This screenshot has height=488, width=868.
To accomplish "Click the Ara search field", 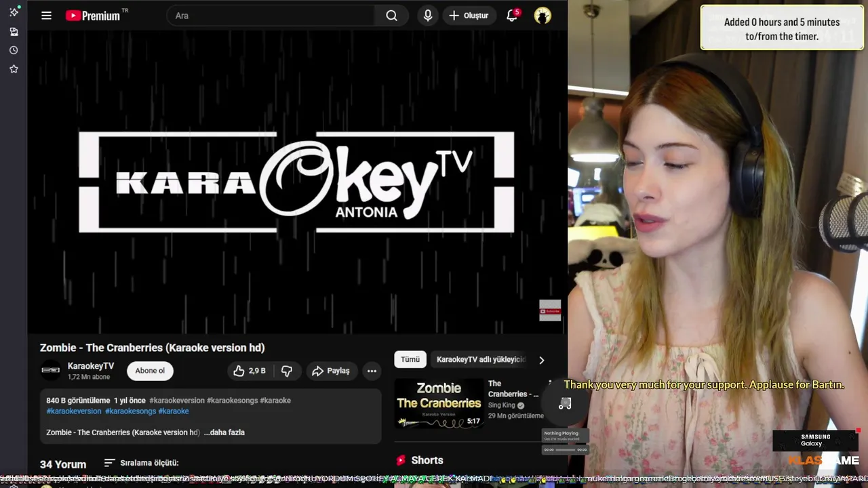I will 271,16.
